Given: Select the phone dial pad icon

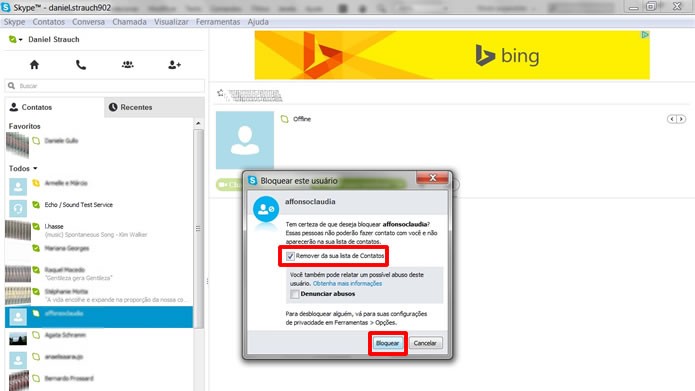Looking at the screenshot, I should [x=81, y=65].
